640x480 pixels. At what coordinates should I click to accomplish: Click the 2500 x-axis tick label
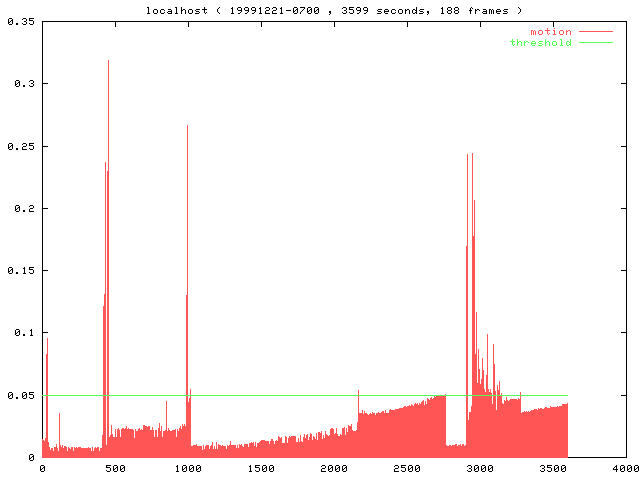coord(407,468)
